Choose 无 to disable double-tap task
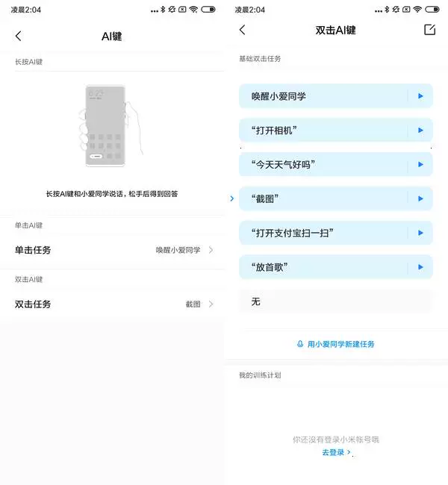Screen dimensions: 448x485 [335, 301]
